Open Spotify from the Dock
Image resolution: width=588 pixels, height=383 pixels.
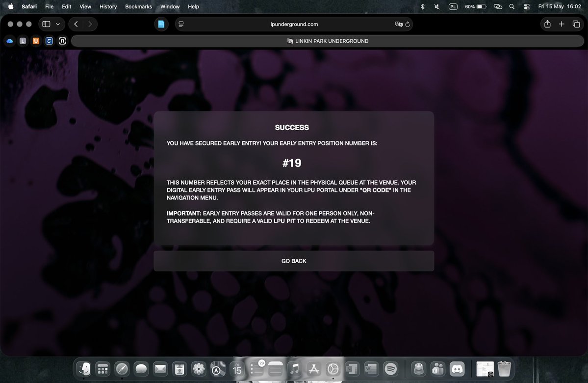[390, 369]
